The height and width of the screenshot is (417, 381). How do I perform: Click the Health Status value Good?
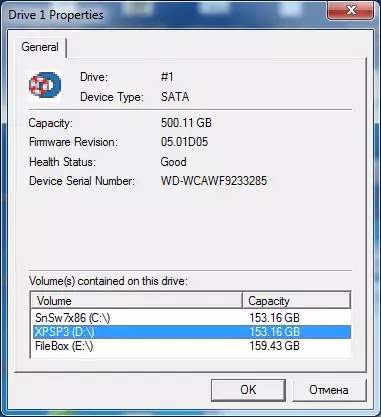173,162
